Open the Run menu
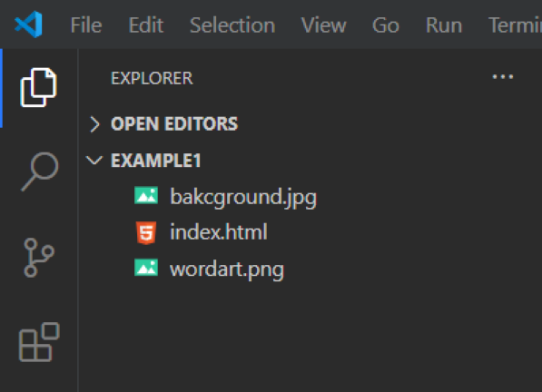Viewport: 542px width, 392px height. point(444,25)
